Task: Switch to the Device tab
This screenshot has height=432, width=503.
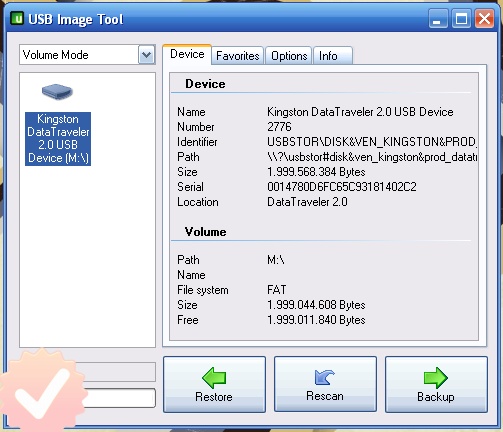Action: [187, 54]
